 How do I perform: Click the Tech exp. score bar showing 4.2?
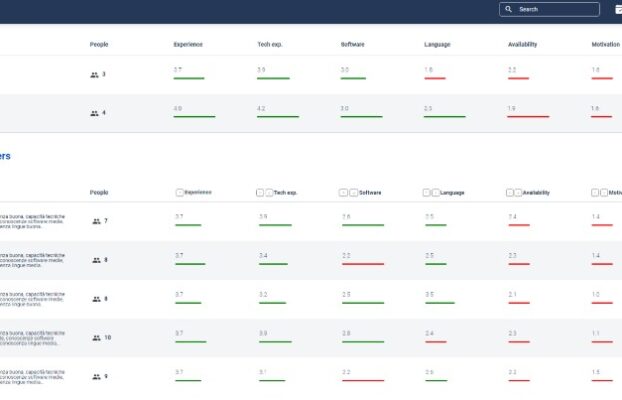click(x=272, y=116)
